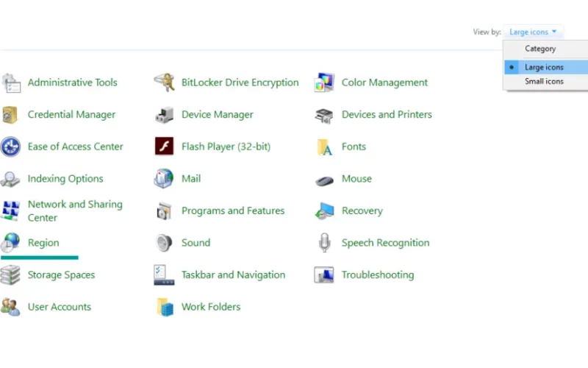Image resolution: width=588 pixels, height=368 pixels.
Task: Open the Work Folders icon
Action: pyautogui.click(x=165, y=307)
